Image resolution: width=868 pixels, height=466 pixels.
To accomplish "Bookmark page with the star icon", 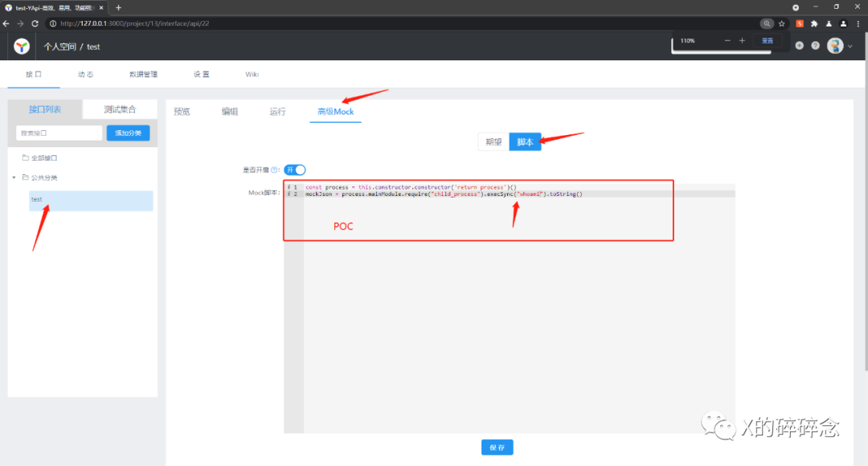I will pyautogui.click(x=782, y=23).
